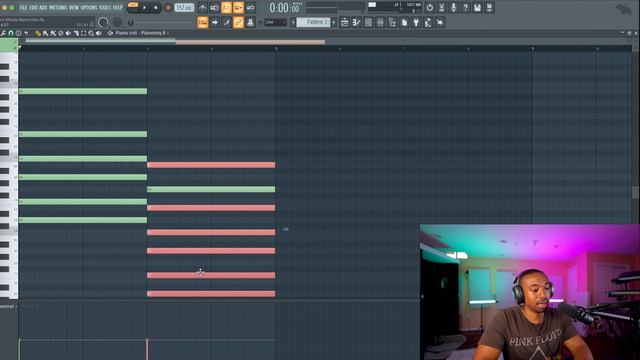Toggle the orange link controller button
Screen dimensions: 640x360
[238, 22]
